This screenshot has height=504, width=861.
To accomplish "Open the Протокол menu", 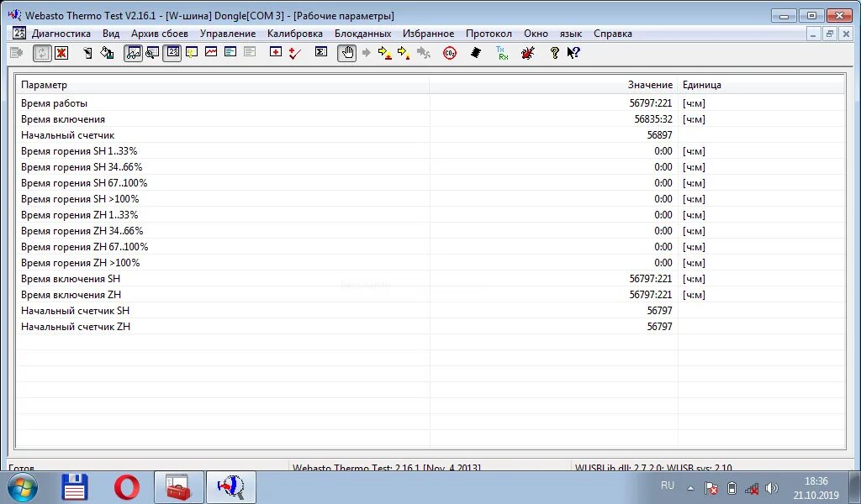I will pos(489,34).
